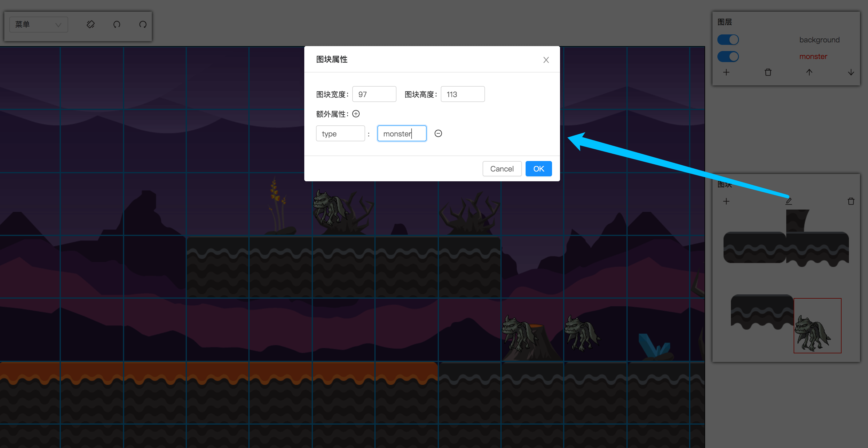Click the tile width input field
Screen dimensions: 868x448
click(x=374, y=94)
